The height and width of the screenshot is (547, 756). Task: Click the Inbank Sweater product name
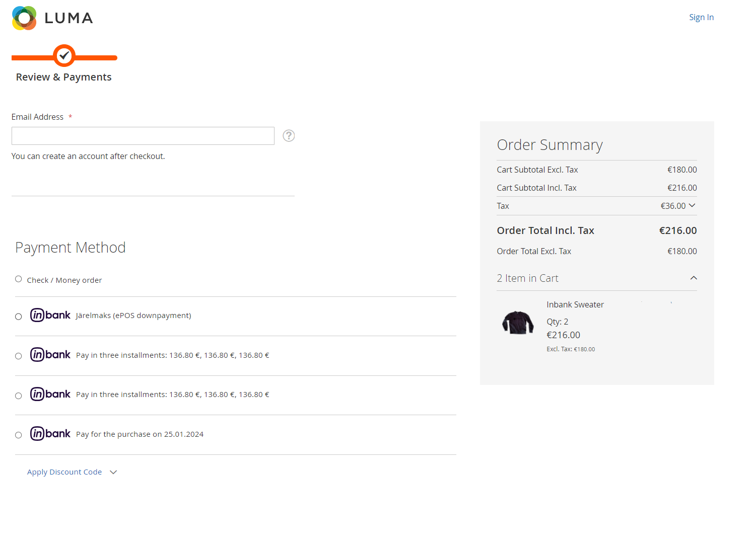point(575,305)
